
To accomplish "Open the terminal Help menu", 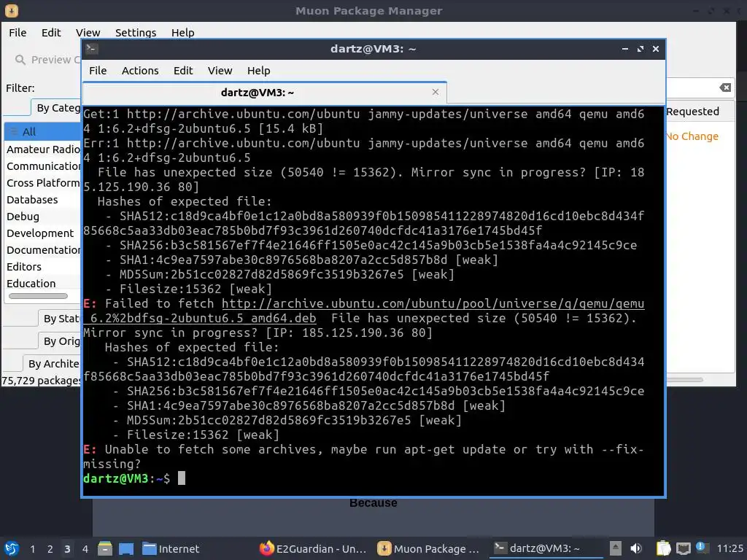I will point(259,71).
